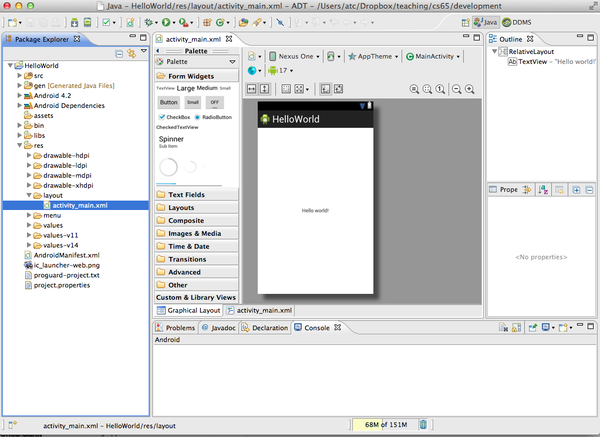Open the locale globe dropdown

point(254,70)
